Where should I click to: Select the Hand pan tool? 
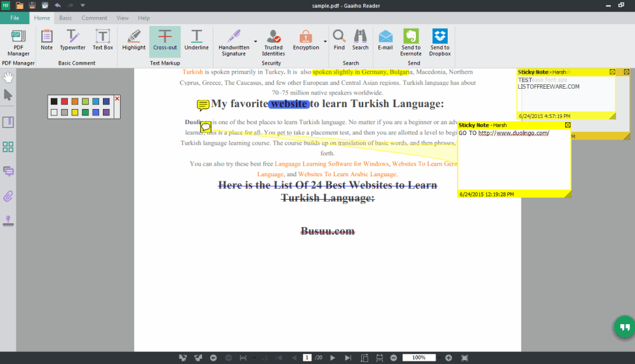pyautogui.click(x=8, y=77)
